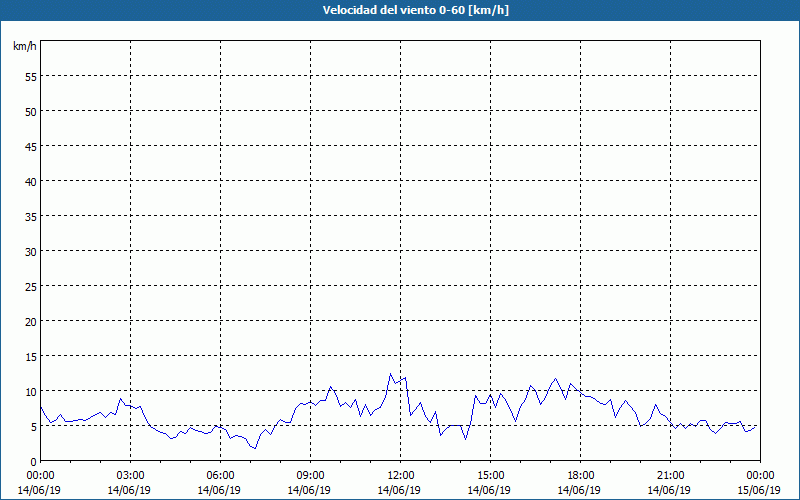Select the y-axis value '40'
The image size is (800, 500).
[31, 181]
